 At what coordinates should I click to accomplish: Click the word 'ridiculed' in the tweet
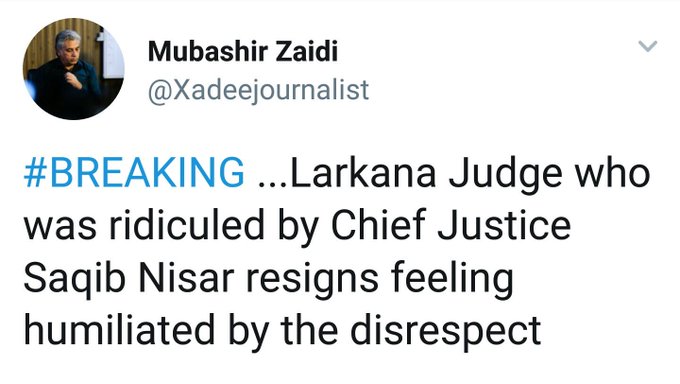point(187,225)
